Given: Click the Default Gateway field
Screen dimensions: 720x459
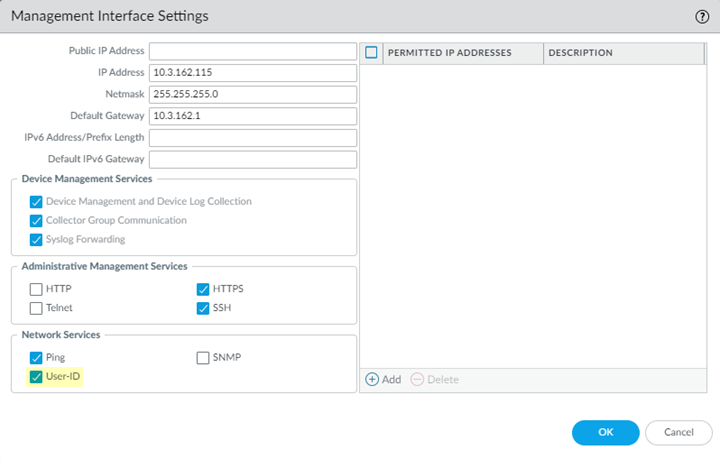Looking at the screenshot, I should point(253,116).
